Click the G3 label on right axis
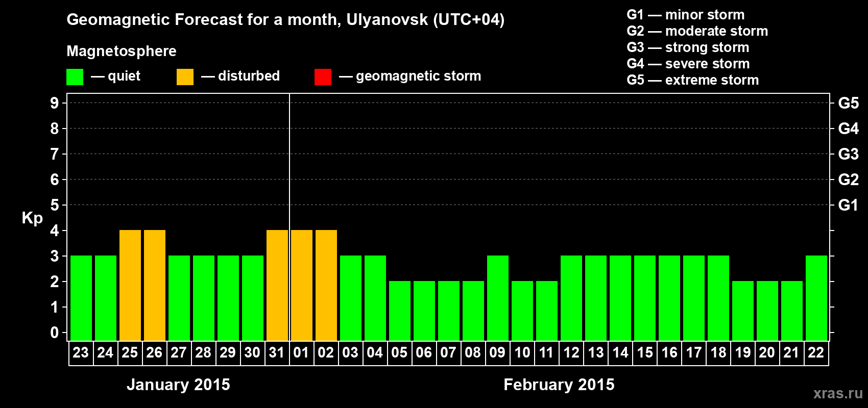This screenshot has height=408, width=868. (x=849, y=154)
